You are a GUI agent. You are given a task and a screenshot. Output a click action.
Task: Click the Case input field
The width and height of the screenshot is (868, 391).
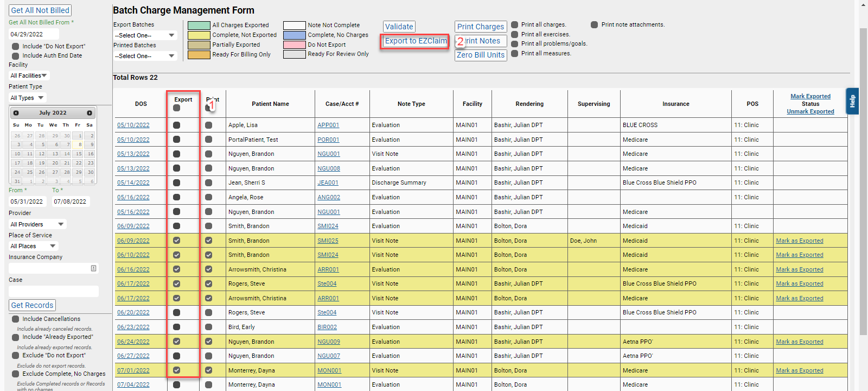54,292
